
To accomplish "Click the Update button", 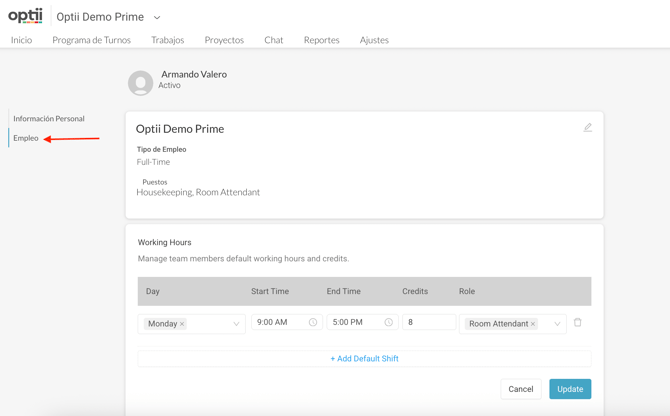I will (570, 389).
